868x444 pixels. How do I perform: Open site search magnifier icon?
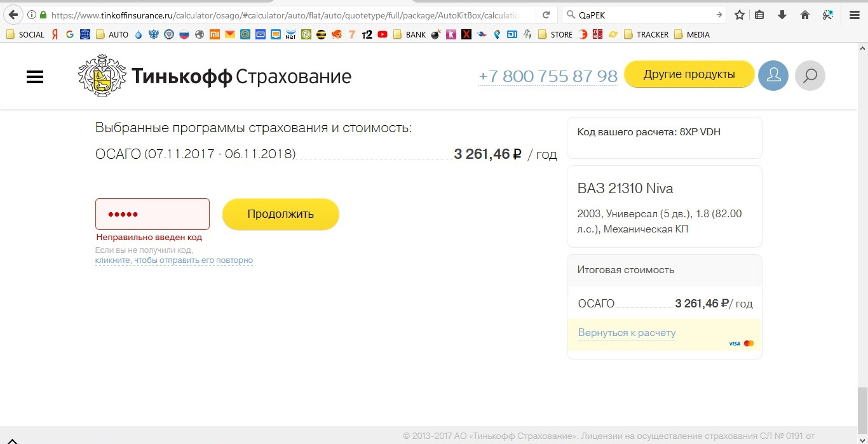tap(810, 76)
